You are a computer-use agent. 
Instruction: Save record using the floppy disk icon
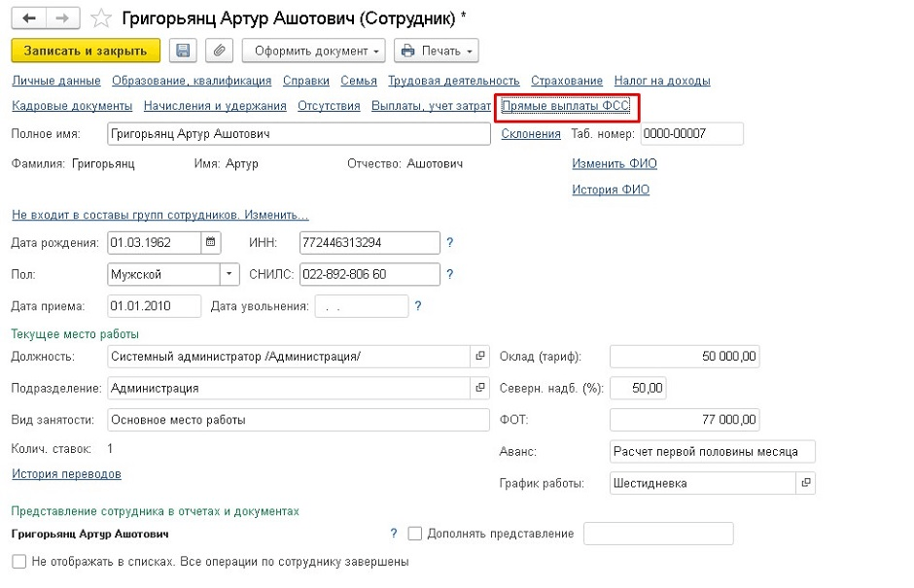(182, 51)
